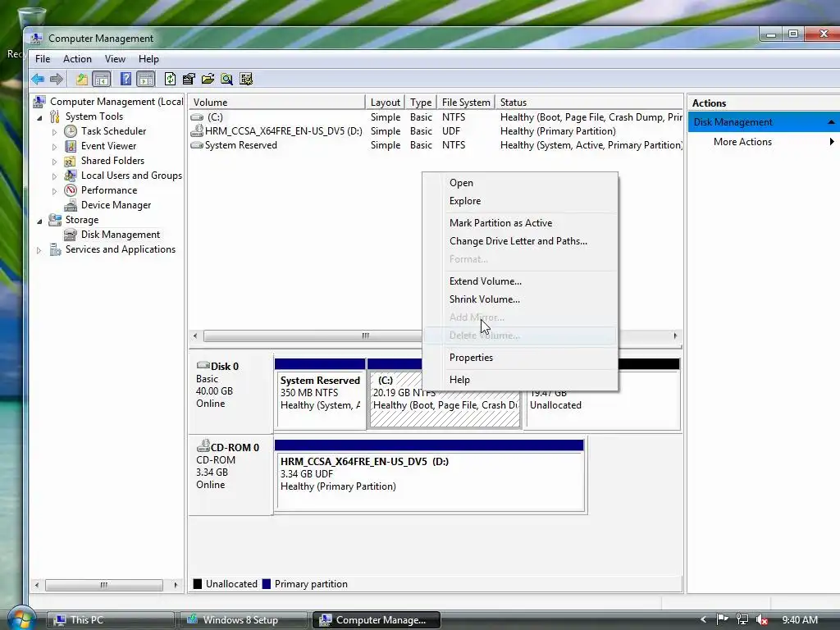The height and width of the screenshot is (630, 840).
Task: Expand the Task Scheduler node arrow
Action: [54, 132]
